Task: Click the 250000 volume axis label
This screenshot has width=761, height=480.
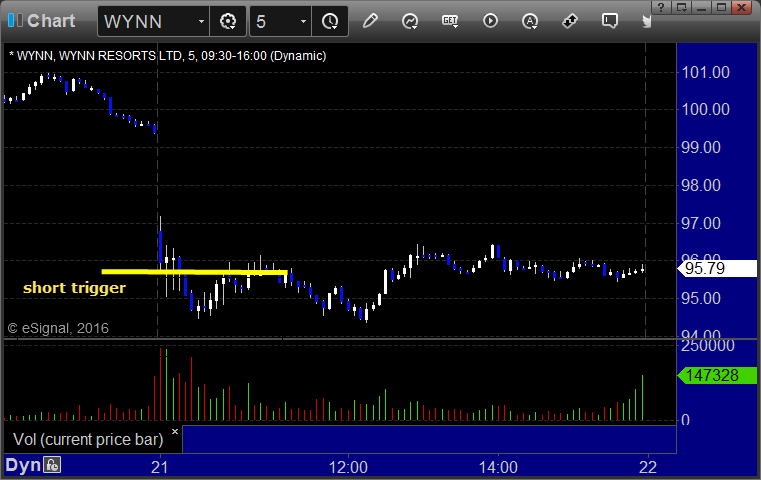Action: 708,346
